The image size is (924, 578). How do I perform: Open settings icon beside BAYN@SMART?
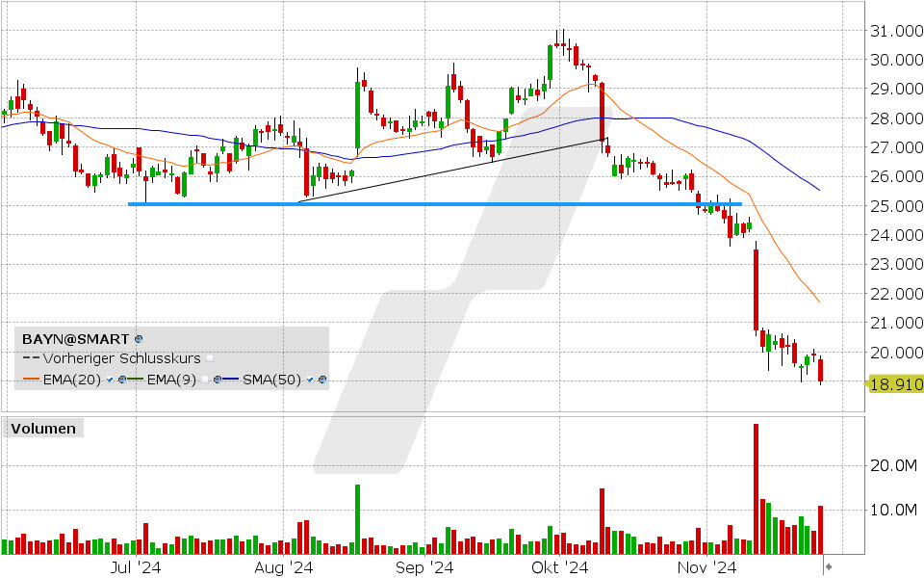coord(139,339)
